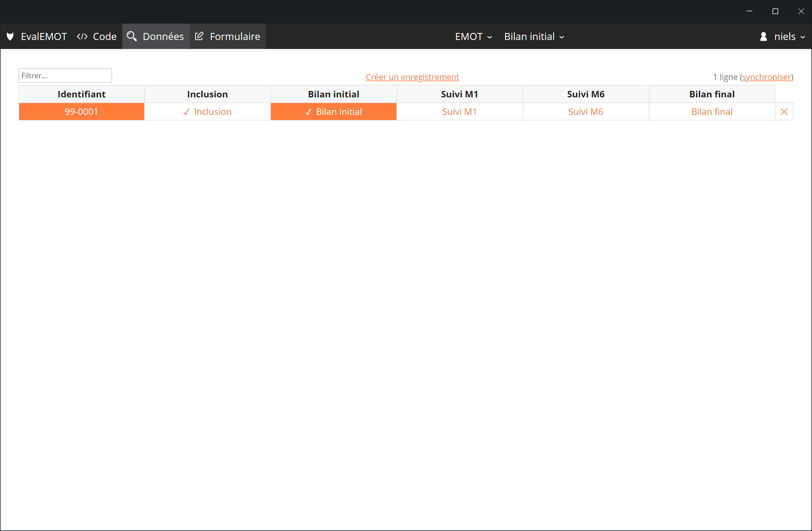
Task: Switch to the Formulaire tab
Action: [235, 37]
